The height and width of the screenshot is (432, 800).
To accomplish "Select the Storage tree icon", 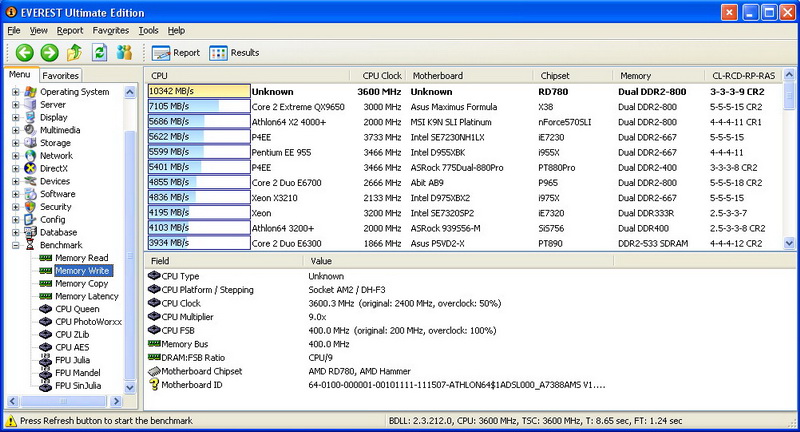I will 31,143.
